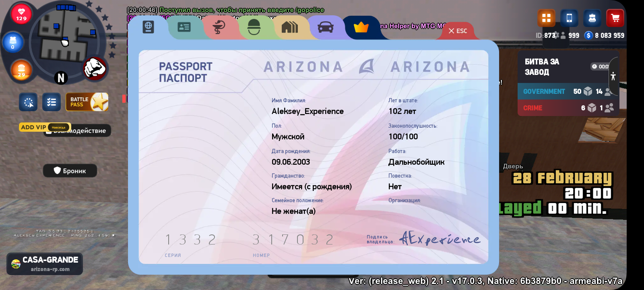
Task: Tap the money balance 8 083 959
Action: (609, 35)
